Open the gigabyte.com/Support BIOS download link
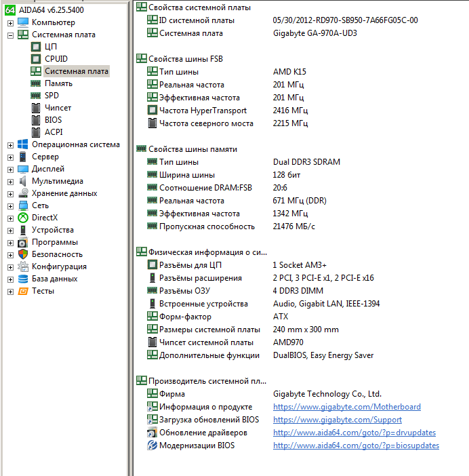Screen dimensions: 469x476 337,420
